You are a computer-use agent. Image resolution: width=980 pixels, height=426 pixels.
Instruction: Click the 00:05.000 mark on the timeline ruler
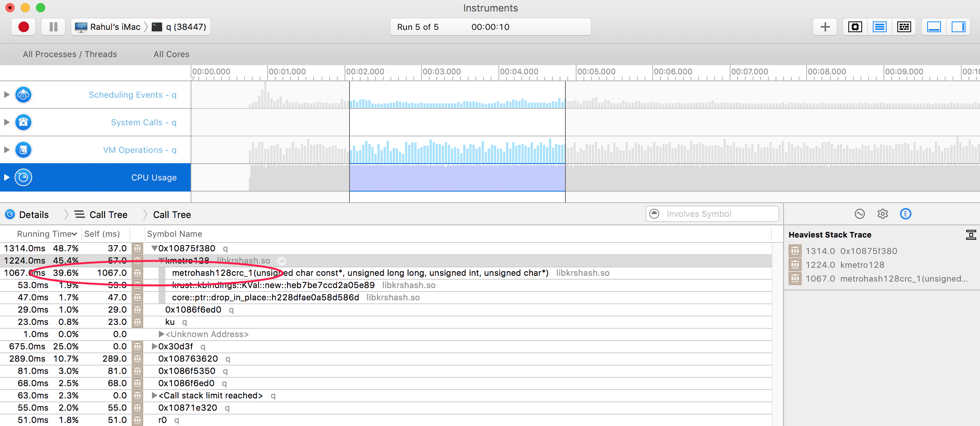[x=596, y=72]
